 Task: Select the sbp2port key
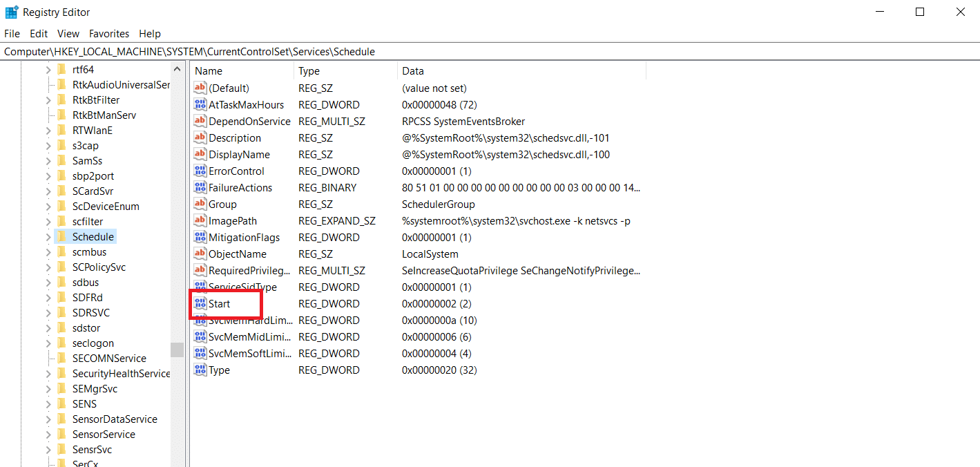93,176
